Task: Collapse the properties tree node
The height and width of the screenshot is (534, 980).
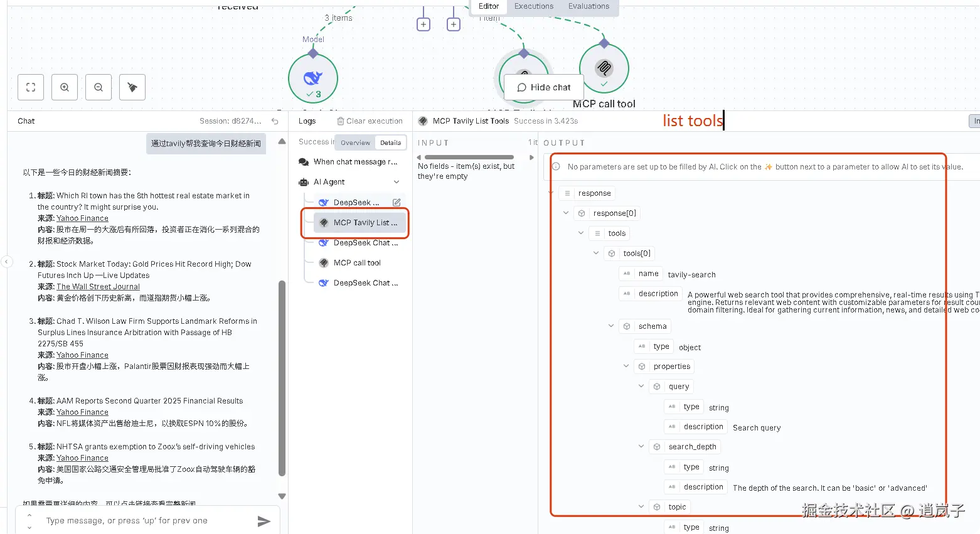Action: pyautogui.click(x=626, y=366)
